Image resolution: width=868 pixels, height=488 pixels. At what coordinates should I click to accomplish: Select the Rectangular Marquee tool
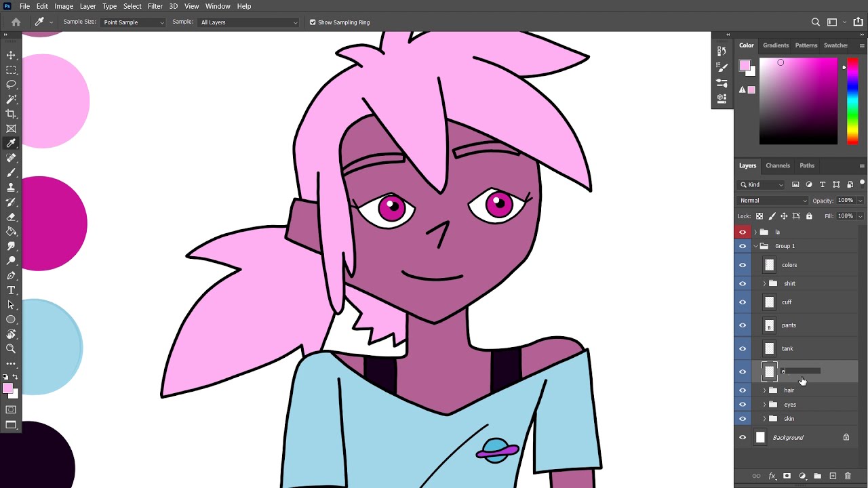pyautogui.click(x=11, y=70)
